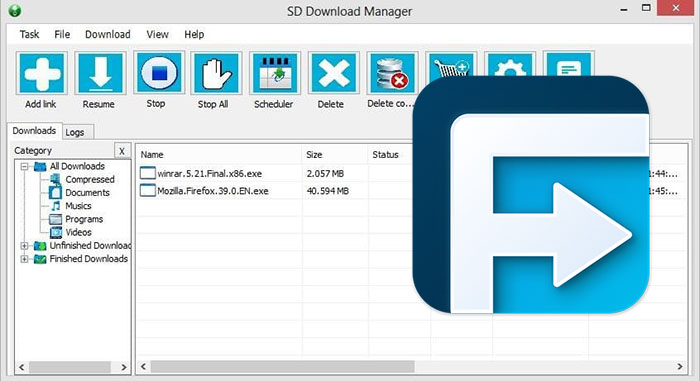700x381 pixels.
Task: Select the Documents category icon
Action: click(x=55, y=193)
